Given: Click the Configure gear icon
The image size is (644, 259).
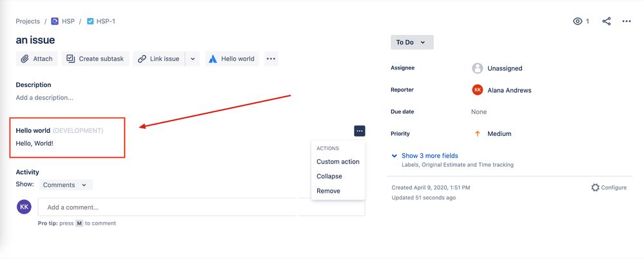Looking at the screenshot, I should [x=595, y=187].
